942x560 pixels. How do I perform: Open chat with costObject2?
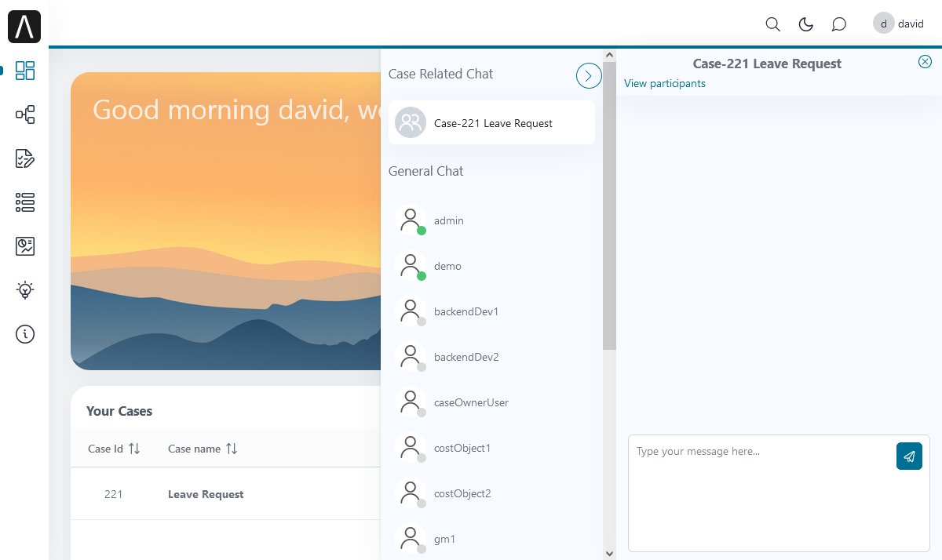point(491,493)
